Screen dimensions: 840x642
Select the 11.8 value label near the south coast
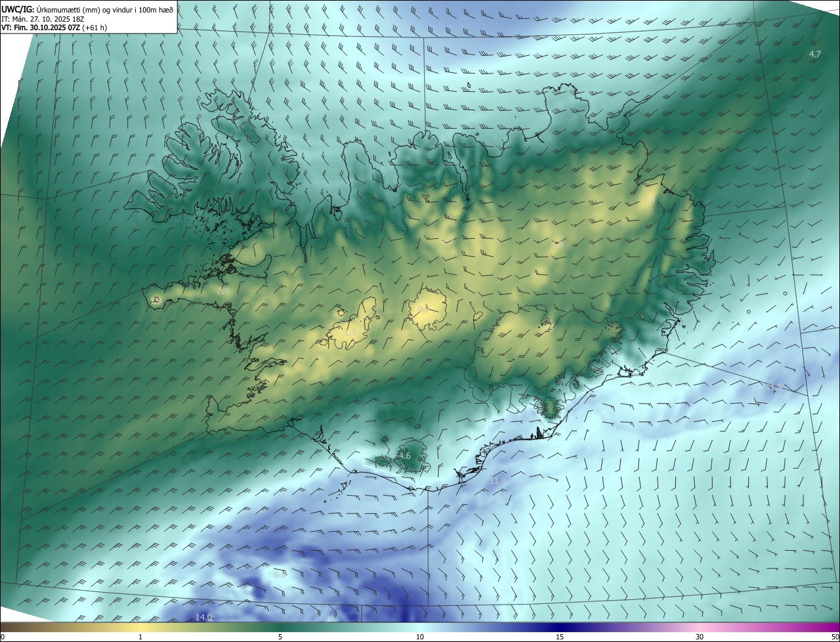coord(498,481)
